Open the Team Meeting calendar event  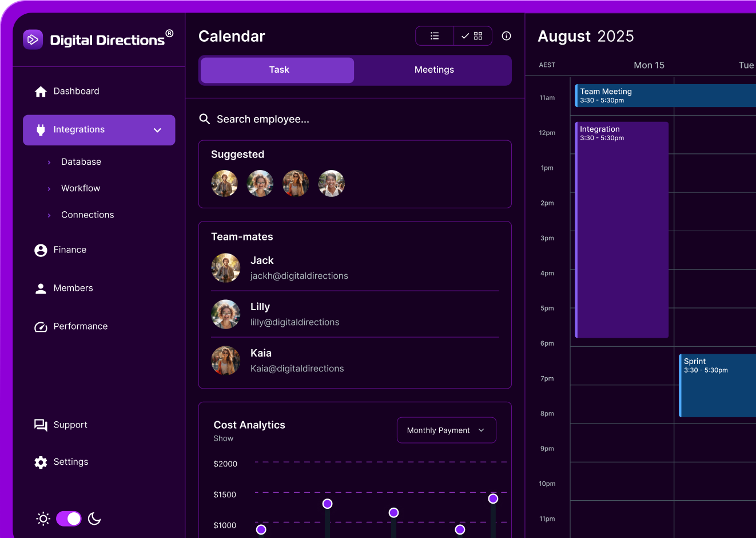(665, 96)
